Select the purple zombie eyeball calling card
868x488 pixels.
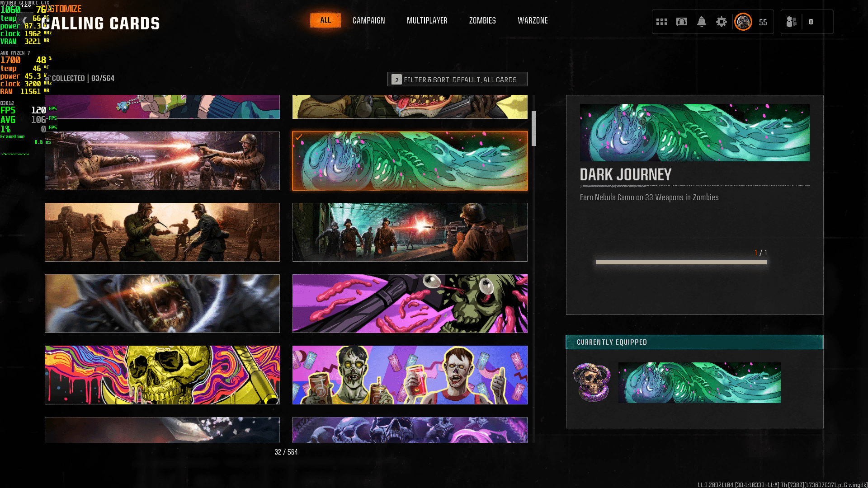coord(410,304)
